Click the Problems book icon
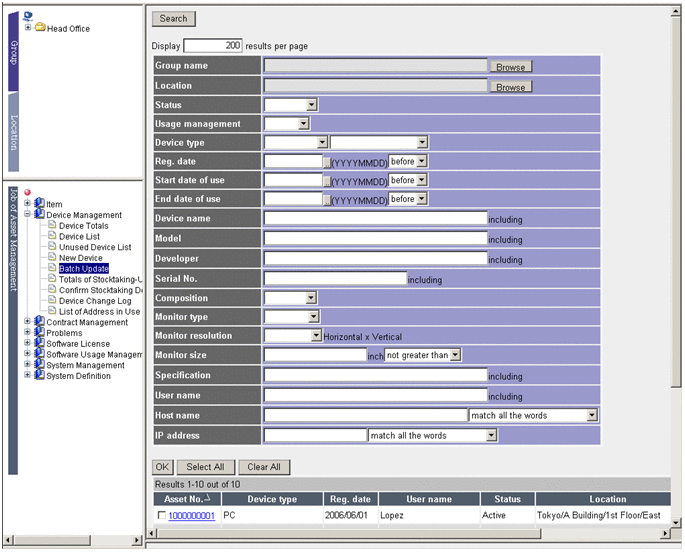This screenshot has width=685, height=553. coord(39,333)
